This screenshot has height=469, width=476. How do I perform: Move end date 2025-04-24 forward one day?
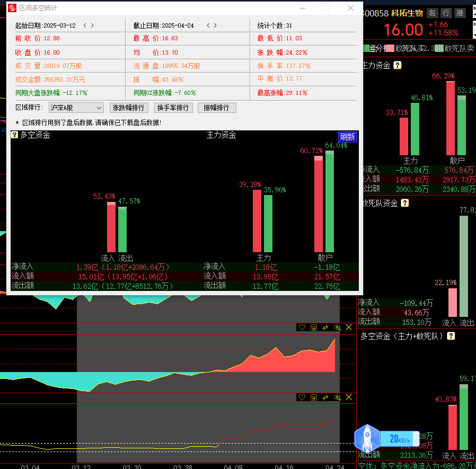[215, 25]
